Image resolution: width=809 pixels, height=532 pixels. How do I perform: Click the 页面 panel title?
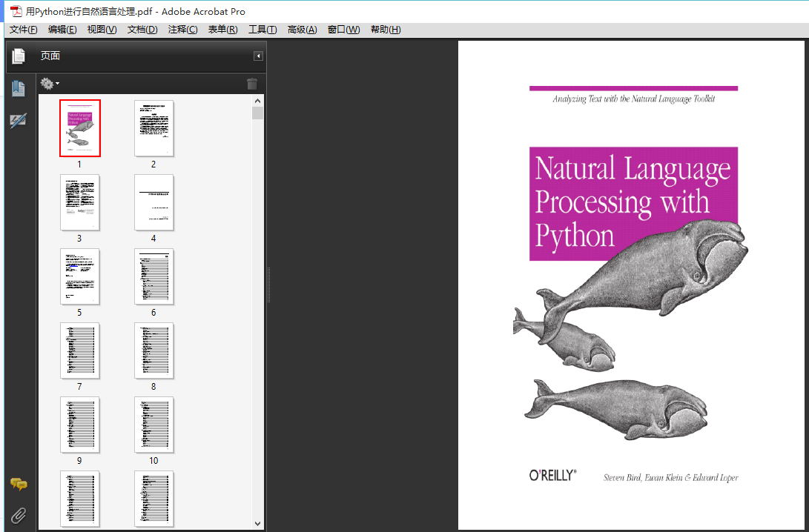point(50,56)
